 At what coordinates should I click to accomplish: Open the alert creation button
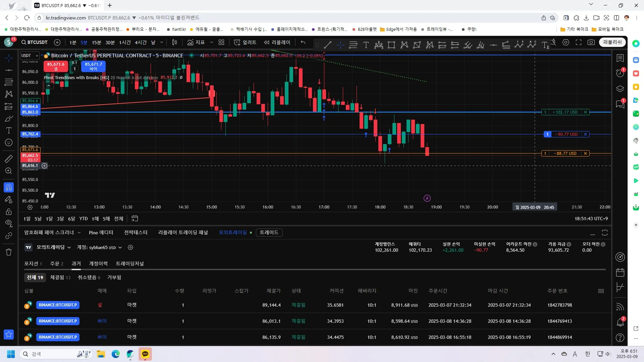pyautogui.click(x=245, y=42)
